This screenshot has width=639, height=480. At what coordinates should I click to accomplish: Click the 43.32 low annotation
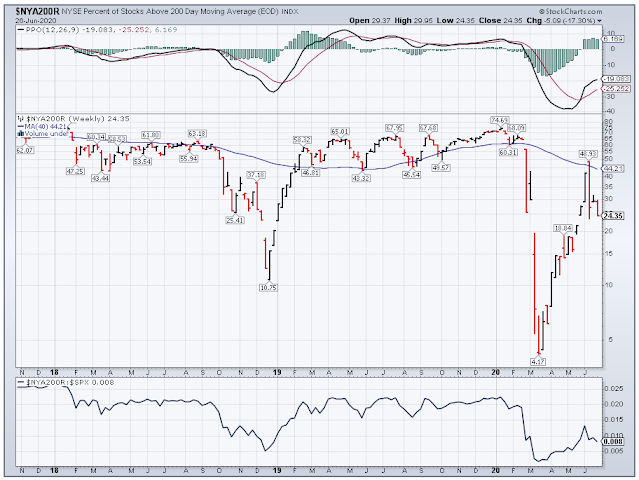coord(361,178)
